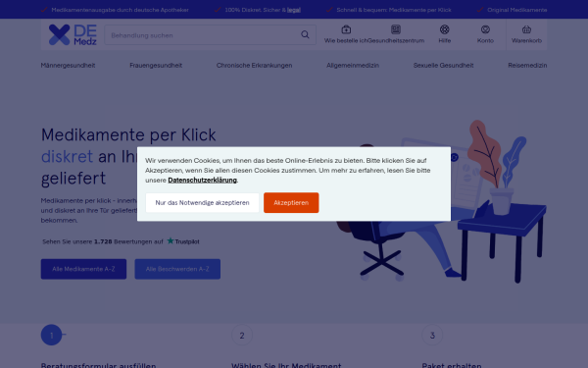Viewport: 588px width, 368px height.
Task: Open Reisemedizin menu
Action: (527, 66)
